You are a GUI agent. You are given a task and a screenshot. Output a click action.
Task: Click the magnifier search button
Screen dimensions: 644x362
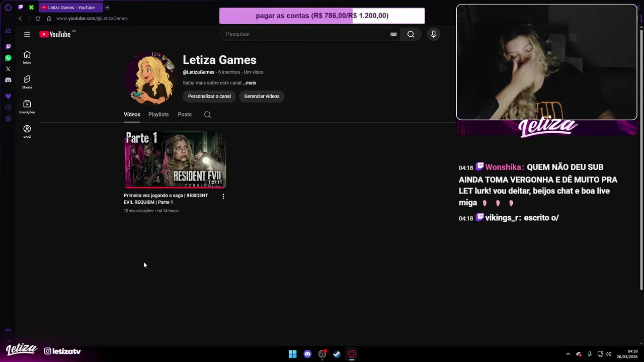[x=411, y=34]
